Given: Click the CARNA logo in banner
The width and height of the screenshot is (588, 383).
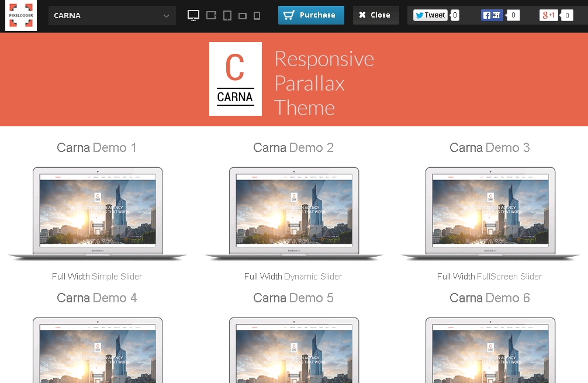Looking at the screenshot, I should 235,79.
